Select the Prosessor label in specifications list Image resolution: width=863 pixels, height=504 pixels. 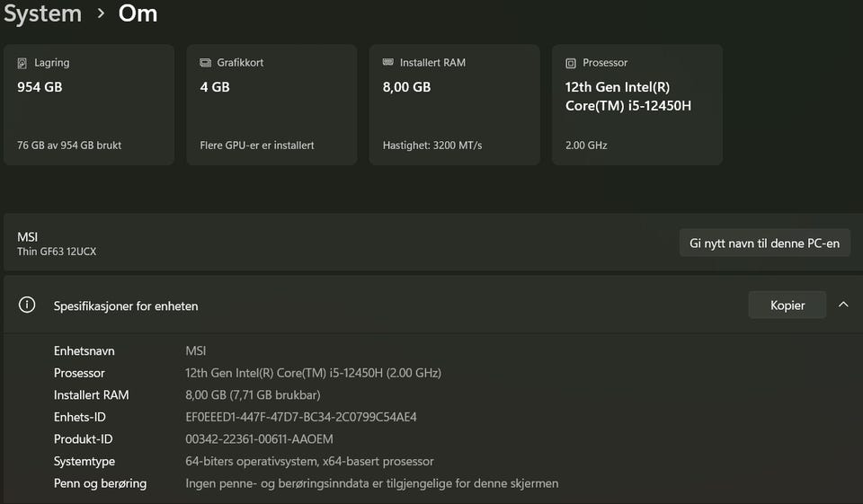tap(79, 373)
